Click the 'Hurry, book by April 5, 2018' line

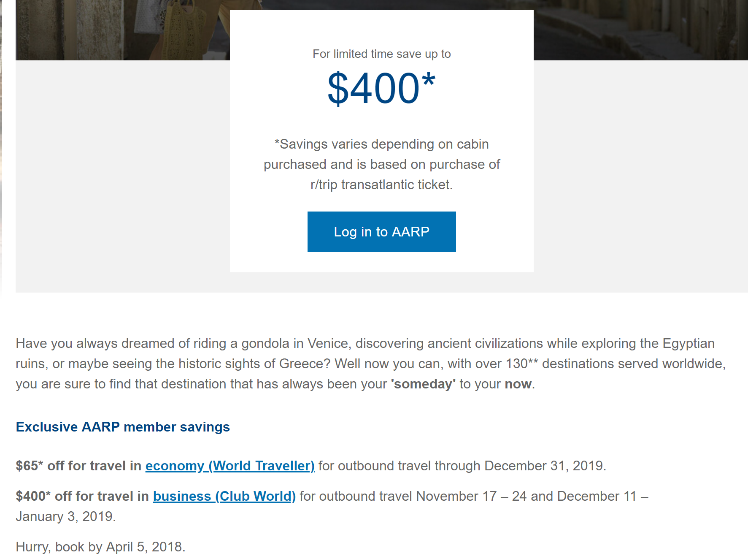(x=100, y=547)
